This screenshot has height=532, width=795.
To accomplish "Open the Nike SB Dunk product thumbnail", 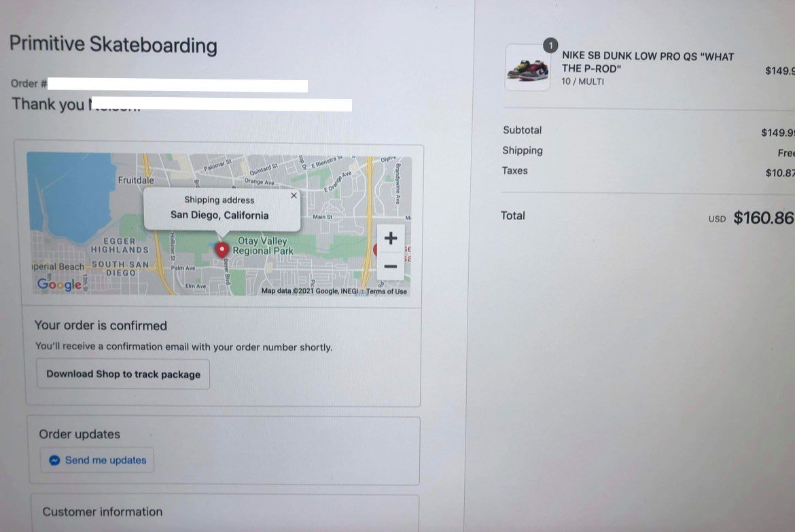I will click(x=527, y=68).
